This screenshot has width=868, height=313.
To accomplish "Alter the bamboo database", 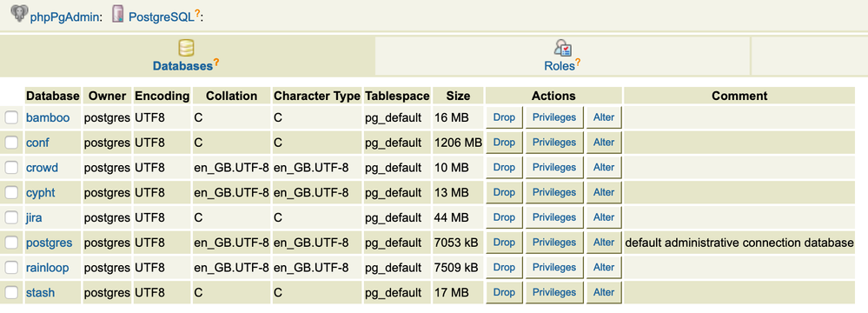I will [x=603, y=117].
